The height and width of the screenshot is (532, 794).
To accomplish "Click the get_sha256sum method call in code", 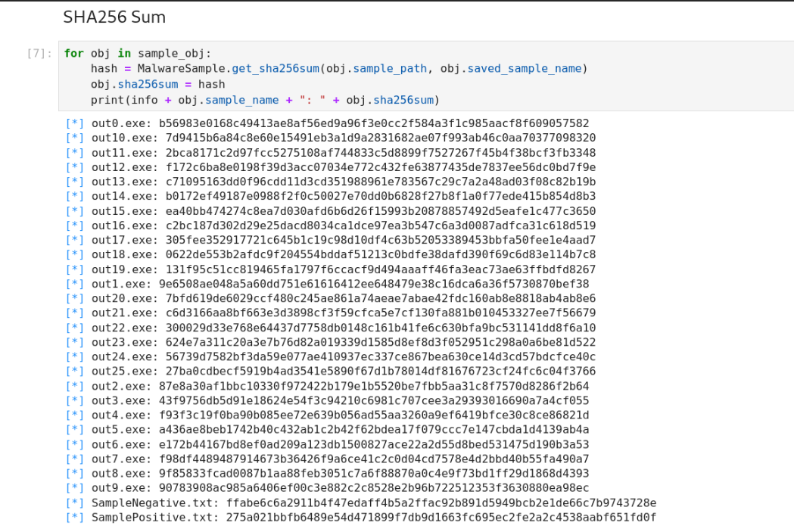I will click(x=276, y=68).
